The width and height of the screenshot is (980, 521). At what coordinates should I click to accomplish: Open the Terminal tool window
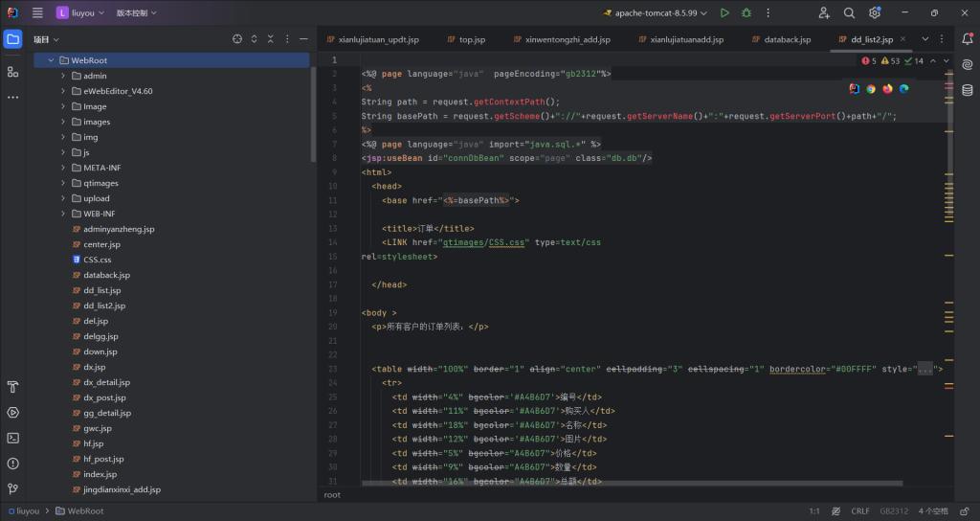(x=12, y=438)
